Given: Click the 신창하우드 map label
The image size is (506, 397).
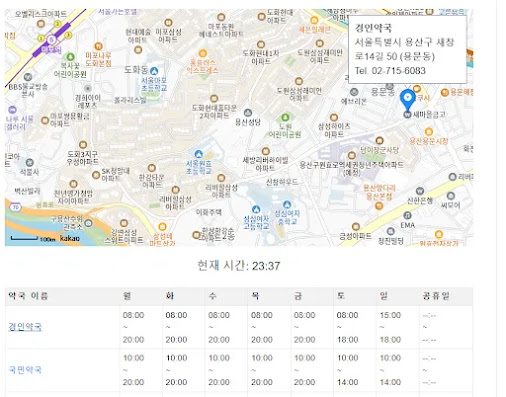Looking at the screenshot, I should tap(282, 182).
